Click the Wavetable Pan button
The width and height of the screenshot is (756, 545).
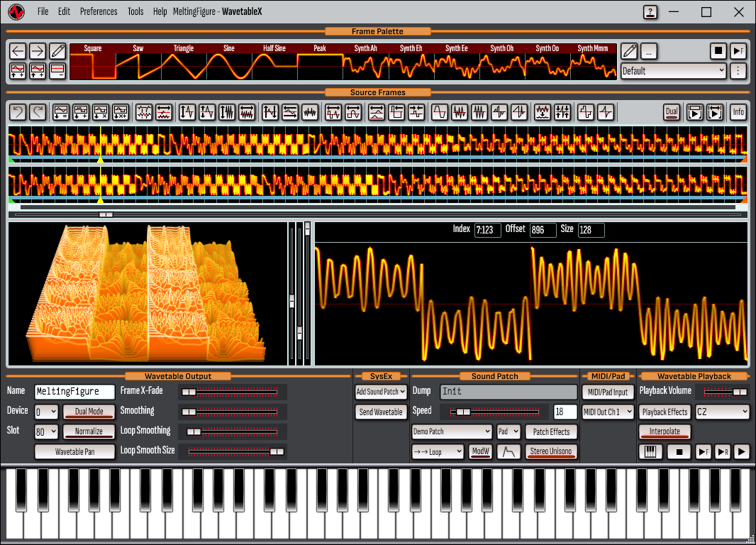pyautogui.click(x=74, y=451)
